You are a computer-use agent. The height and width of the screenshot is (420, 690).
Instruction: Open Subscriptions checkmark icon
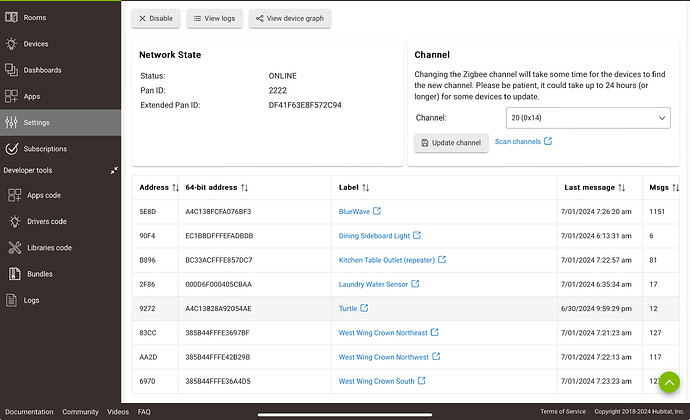pyautogui.click(x=11, y=149)
